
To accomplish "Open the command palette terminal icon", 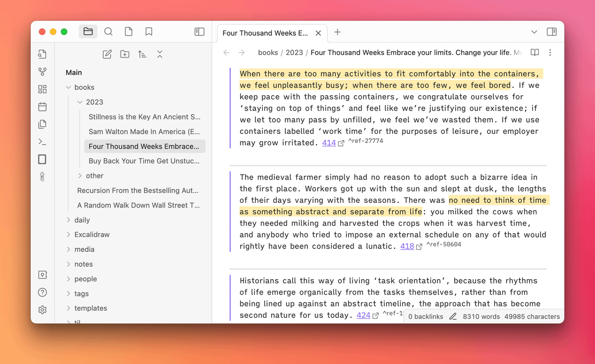I will click(x=42, y=142).
